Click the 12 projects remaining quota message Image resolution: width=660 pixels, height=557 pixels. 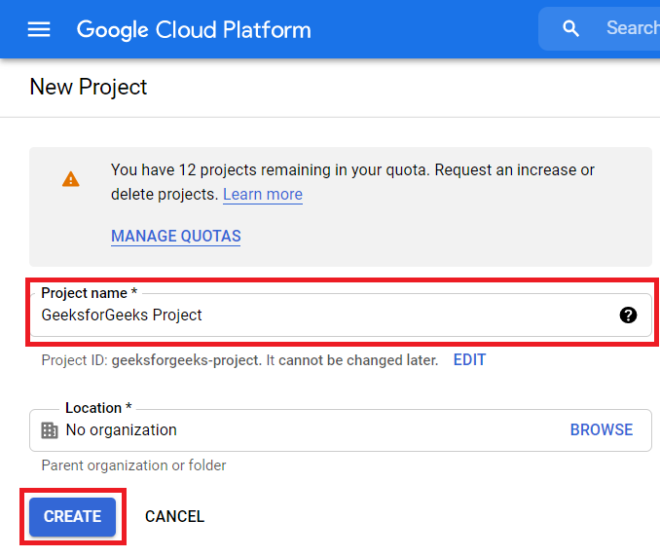(x=352, y=170)
